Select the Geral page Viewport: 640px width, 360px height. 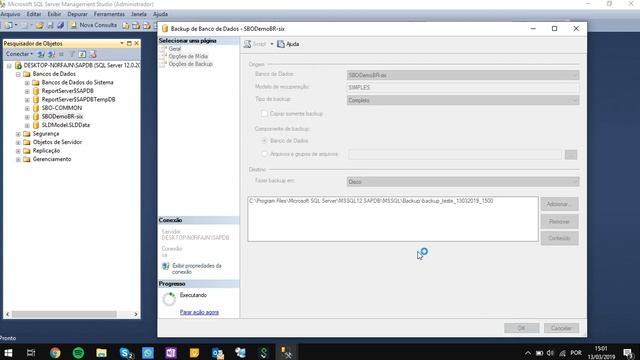click(x=175, y=49)
